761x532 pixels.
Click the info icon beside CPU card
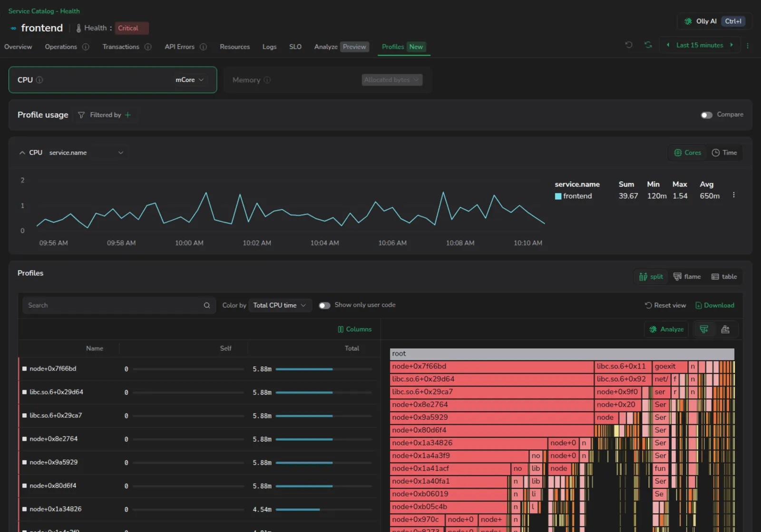pyautogui.click(x=39, y=80)
